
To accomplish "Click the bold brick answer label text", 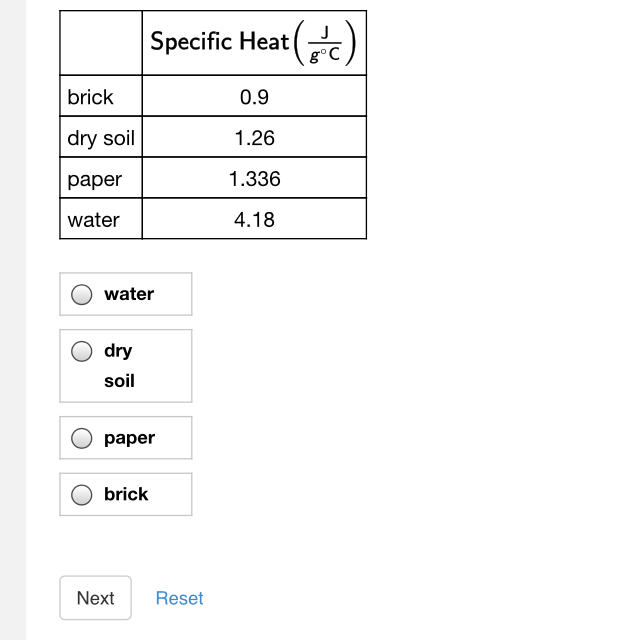I will 126,494.
